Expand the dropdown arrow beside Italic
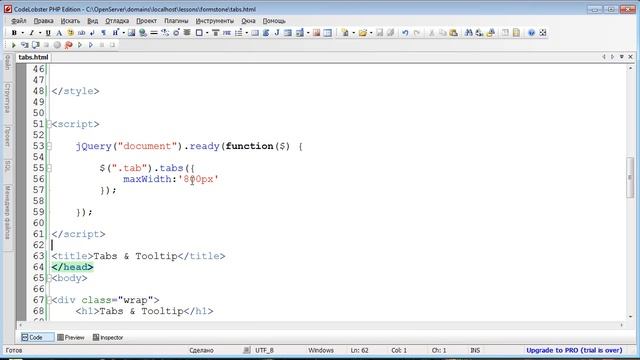 40,33
